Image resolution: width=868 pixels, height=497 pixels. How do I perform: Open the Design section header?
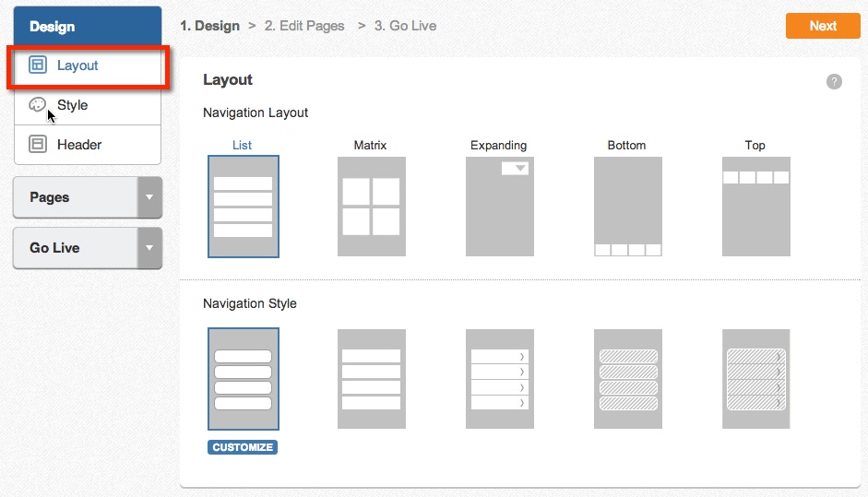coord(88,26)
